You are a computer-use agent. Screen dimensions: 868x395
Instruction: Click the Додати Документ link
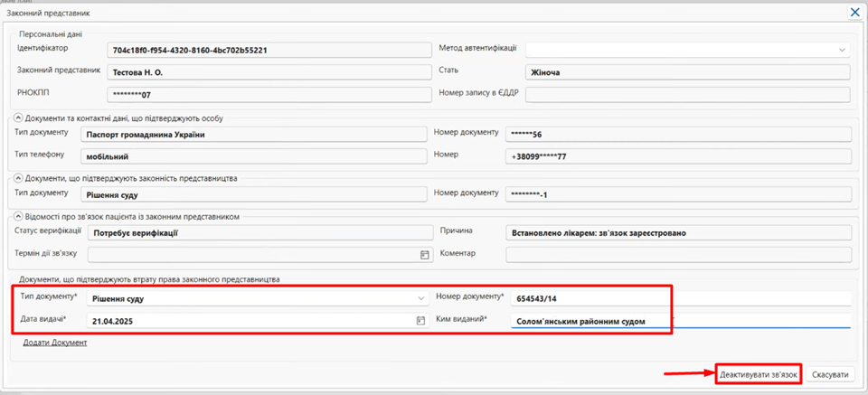55,343
